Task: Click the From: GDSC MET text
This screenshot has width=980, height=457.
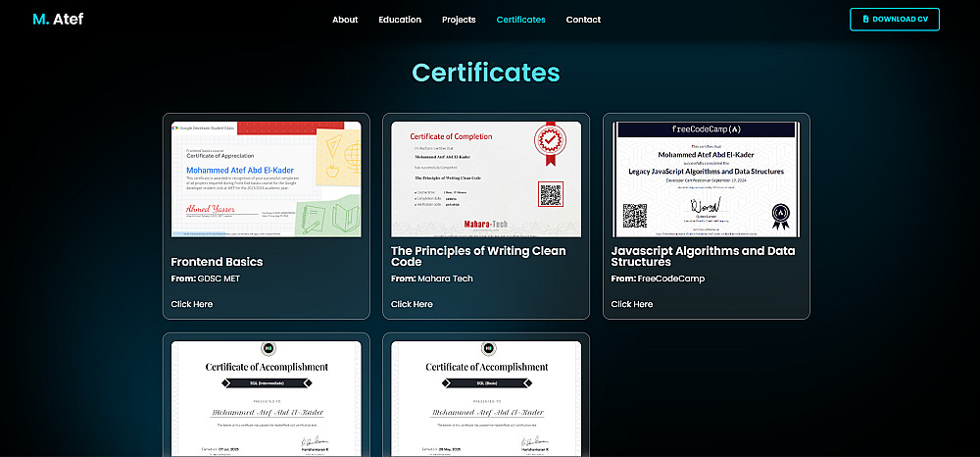Action: click(x=205, y=279)
